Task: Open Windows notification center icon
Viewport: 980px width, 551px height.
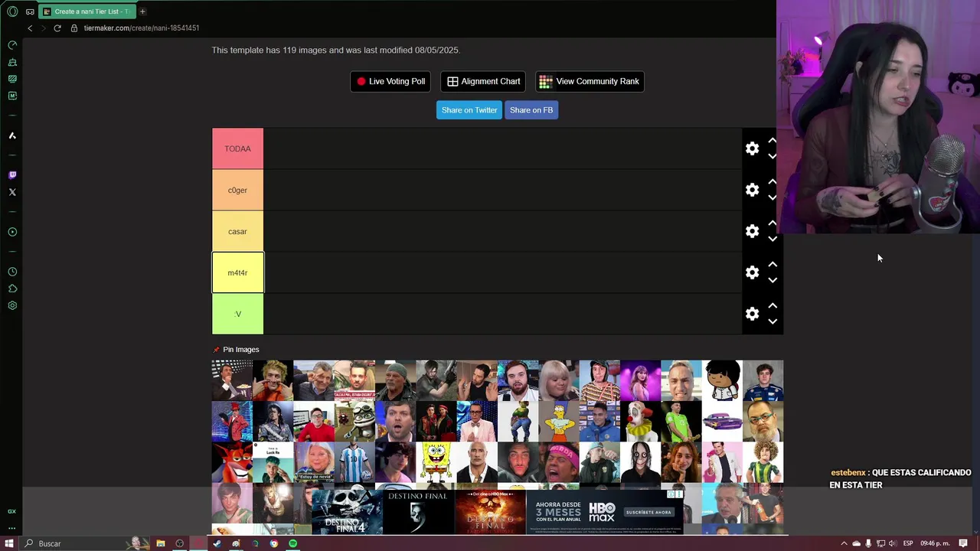Action: click(x=963, y=543)
